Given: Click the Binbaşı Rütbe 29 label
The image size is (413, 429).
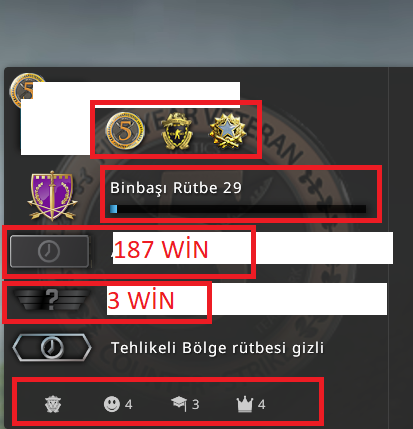Looking at the screenshot, I should click(x=176, y=188).
